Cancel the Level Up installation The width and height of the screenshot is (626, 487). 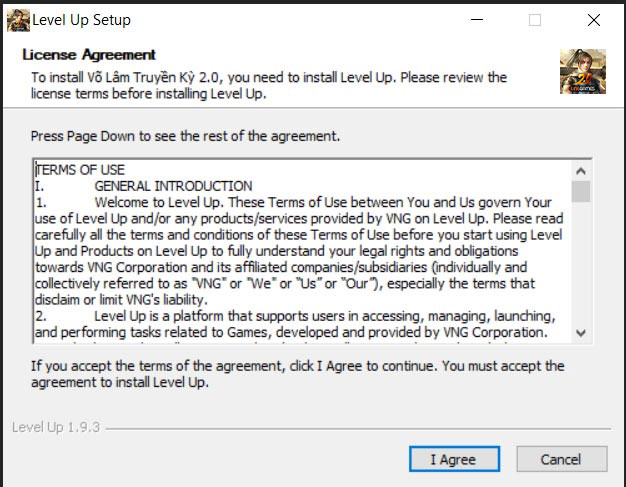coord(560,459)
